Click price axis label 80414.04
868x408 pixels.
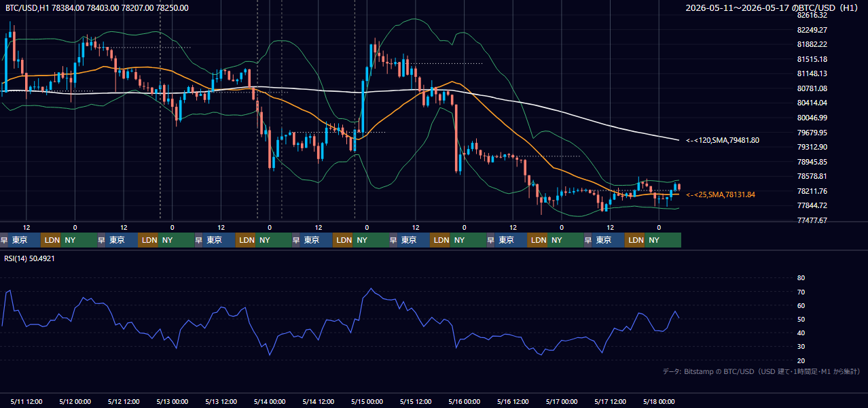pyautogui.click(x=812, y=103)
